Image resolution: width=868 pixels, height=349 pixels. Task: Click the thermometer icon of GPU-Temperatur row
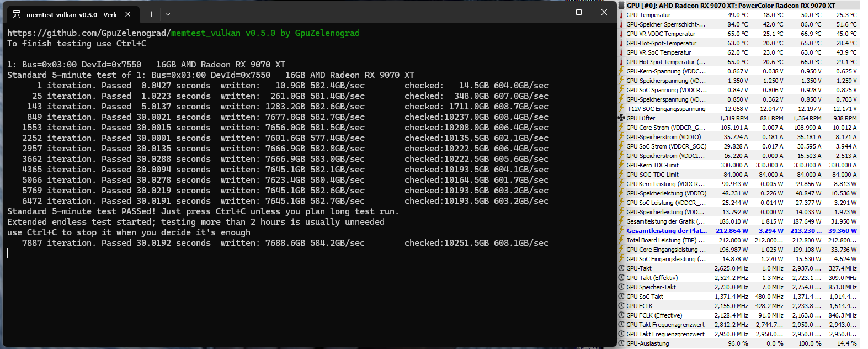click(x=621, y=15)
